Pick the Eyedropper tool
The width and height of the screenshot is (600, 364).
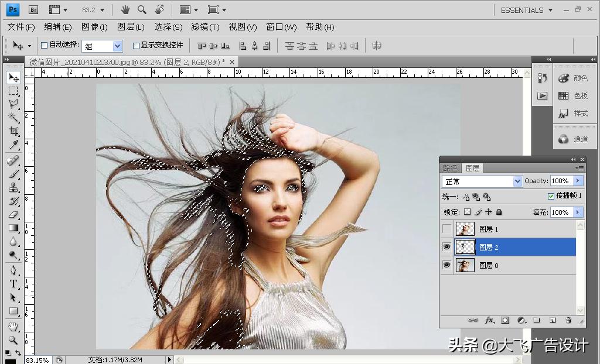tap(13, 145)
